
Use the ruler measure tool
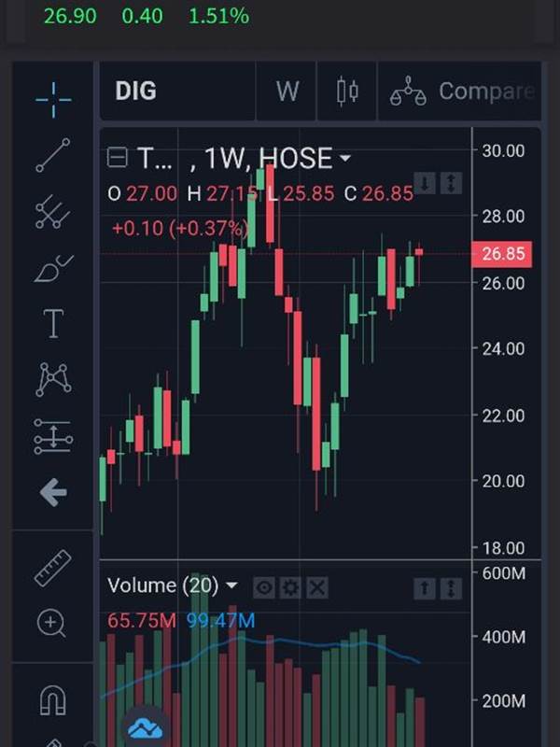pyautogui.click(x=53, y=568)
